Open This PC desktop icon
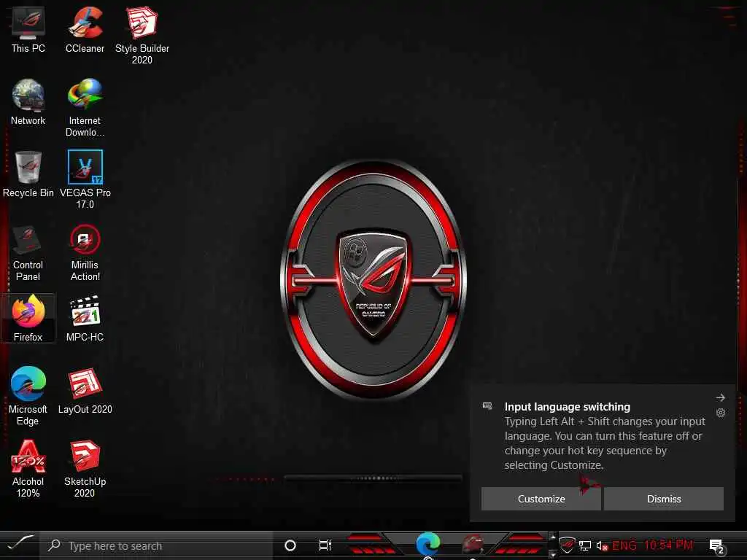The height and width of the screenshot is (560, 747). coord(28,29)
